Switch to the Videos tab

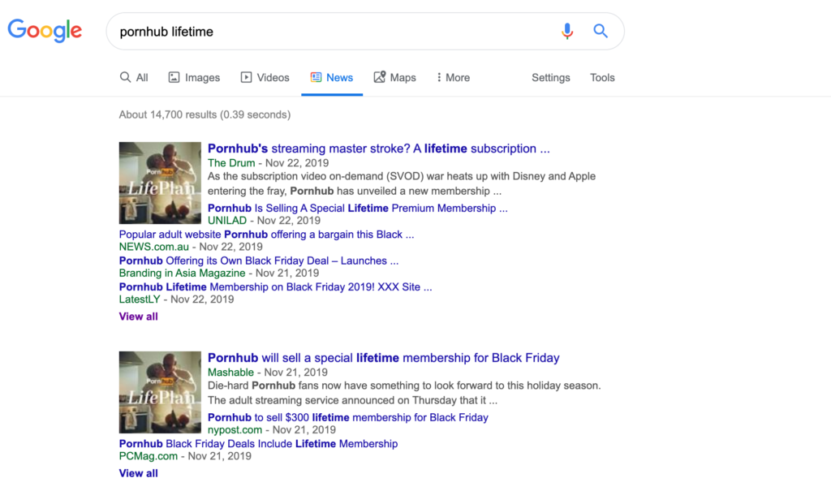point(265,77)
